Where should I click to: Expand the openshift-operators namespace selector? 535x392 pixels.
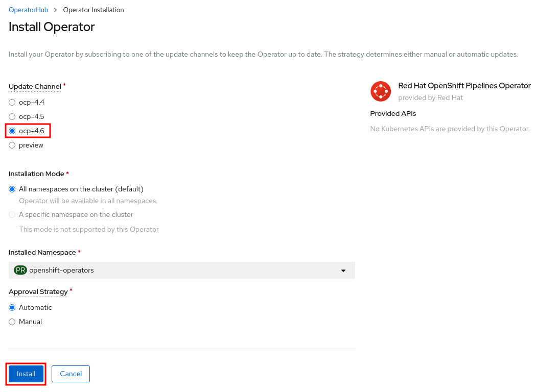pyautogui.click(x=181, y=270)
